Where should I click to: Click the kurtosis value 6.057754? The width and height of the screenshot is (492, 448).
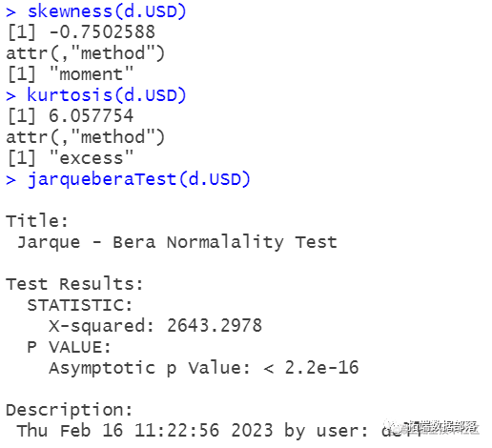91,115
